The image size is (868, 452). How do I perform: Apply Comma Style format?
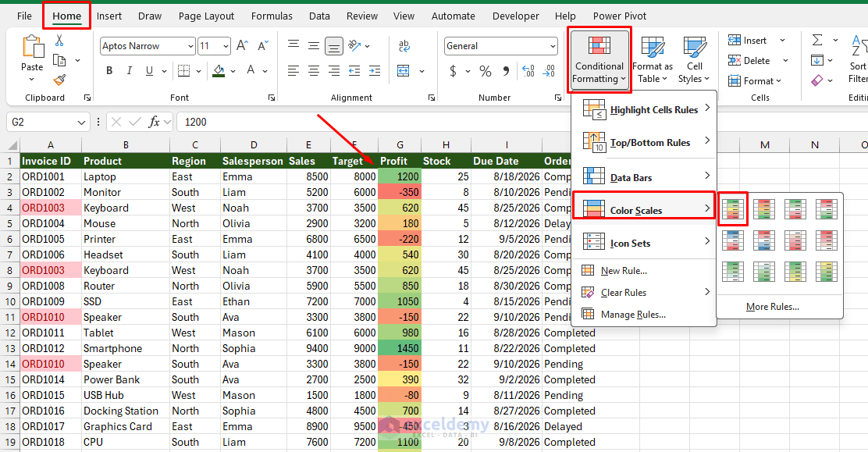tap(506, 70)
